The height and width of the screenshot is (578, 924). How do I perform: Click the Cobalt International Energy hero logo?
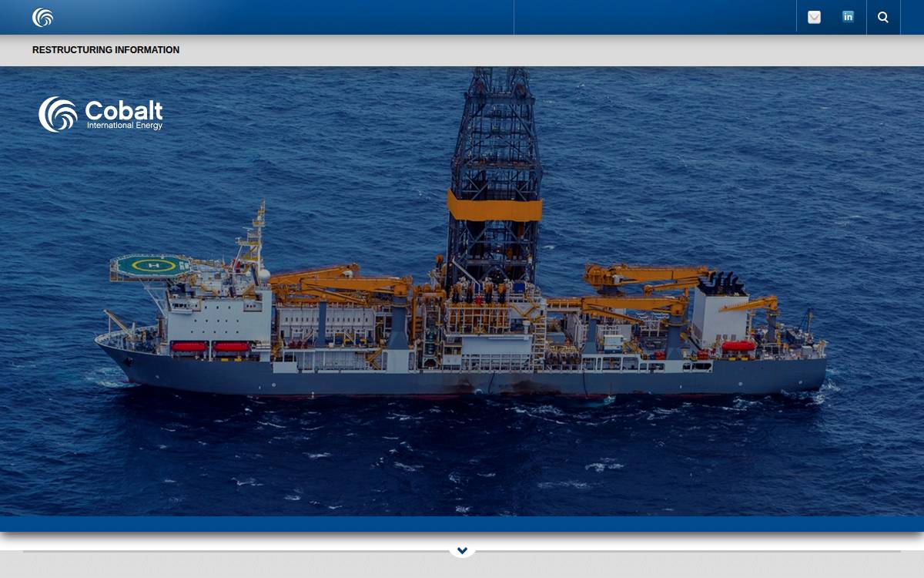pyautogui.click(x=101, y=114)
